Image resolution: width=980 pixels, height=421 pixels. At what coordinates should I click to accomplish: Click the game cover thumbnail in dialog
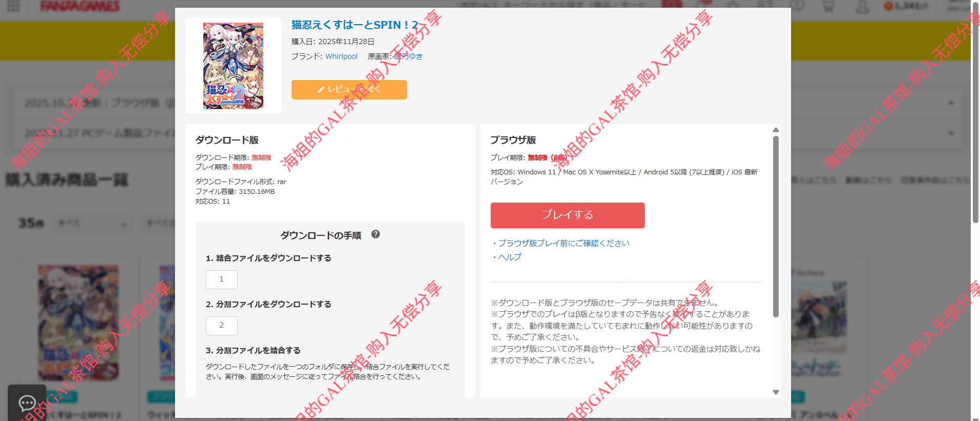(233, 66)
